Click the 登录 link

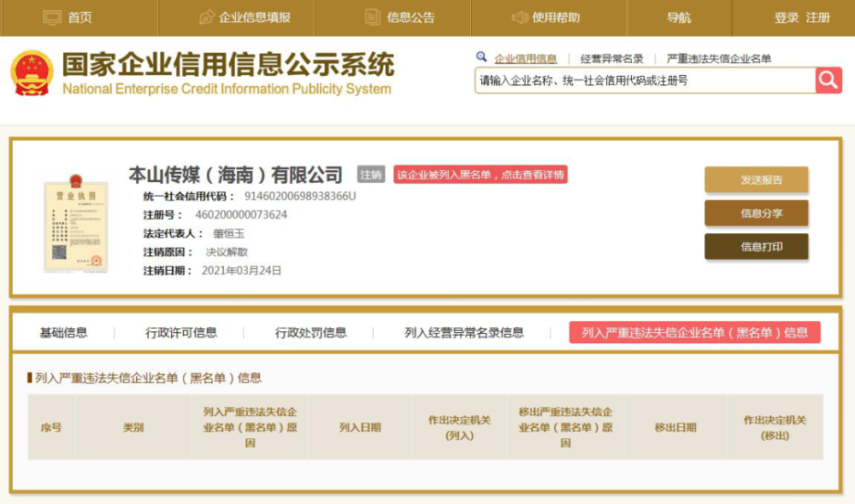(x=787, y=17)
